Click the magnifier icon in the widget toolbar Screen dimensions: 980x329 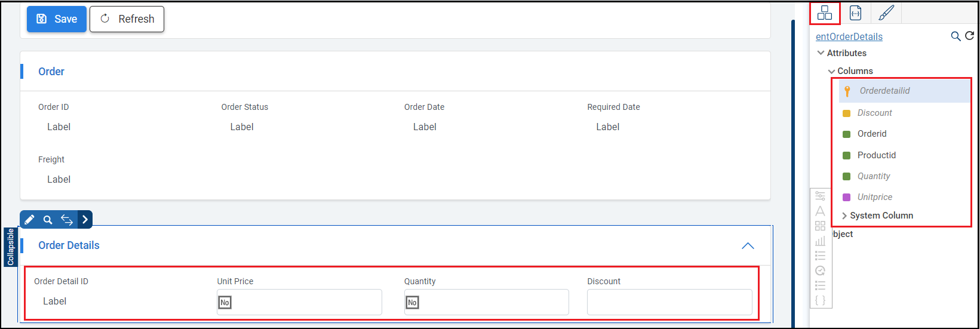[48, 220]
